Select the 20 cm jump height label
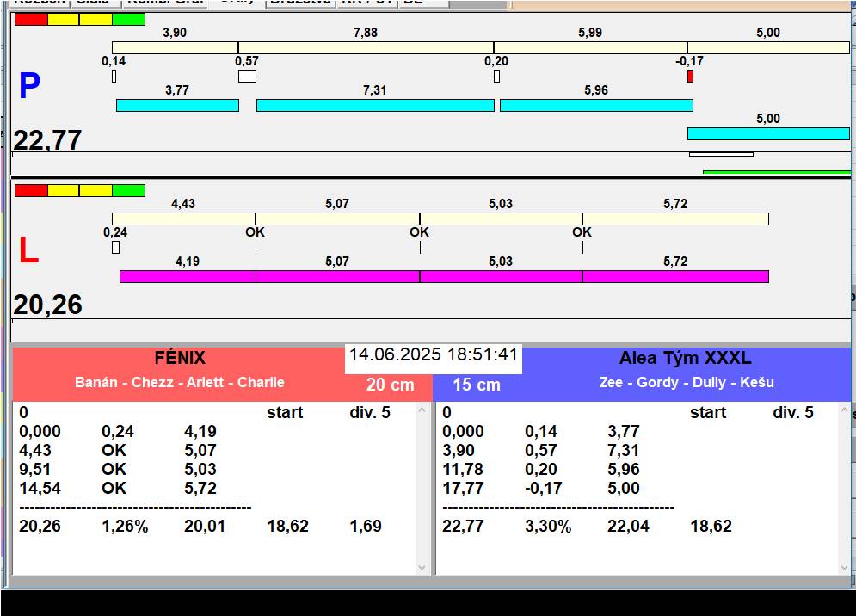The width and height of the screenshot is (856, 616). [390, 385]
